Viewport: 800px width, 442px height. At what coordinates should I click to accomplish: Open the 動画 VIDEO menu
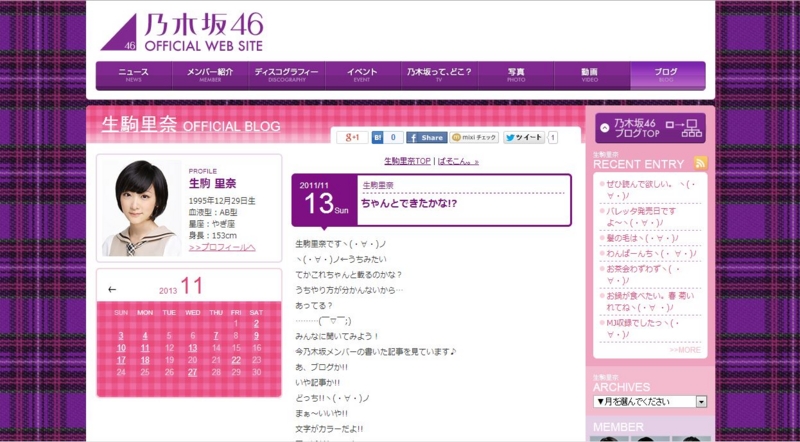[592, 76]
